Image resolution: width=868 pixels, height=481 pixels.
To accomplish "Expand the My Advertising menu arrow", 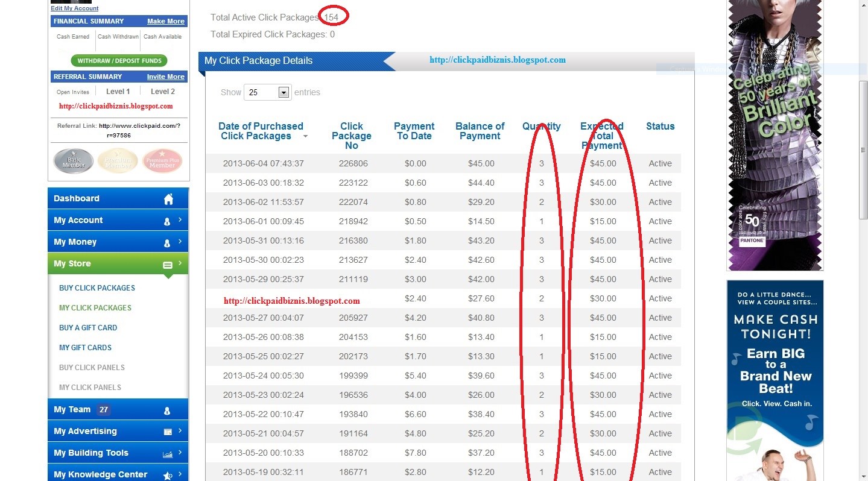I will point(180,431).
